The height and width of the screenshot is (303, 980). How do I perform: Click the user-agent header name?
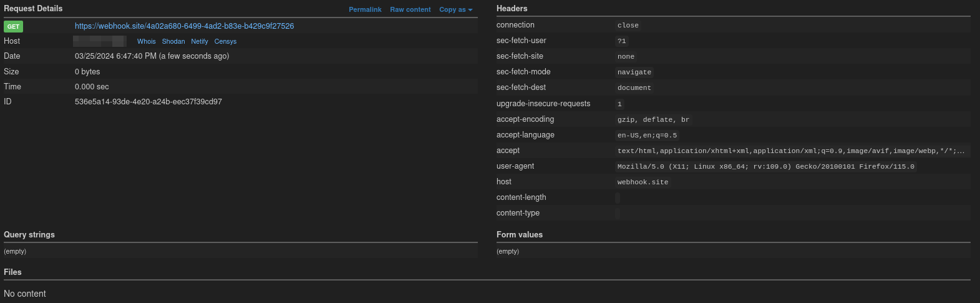point(515,166)
